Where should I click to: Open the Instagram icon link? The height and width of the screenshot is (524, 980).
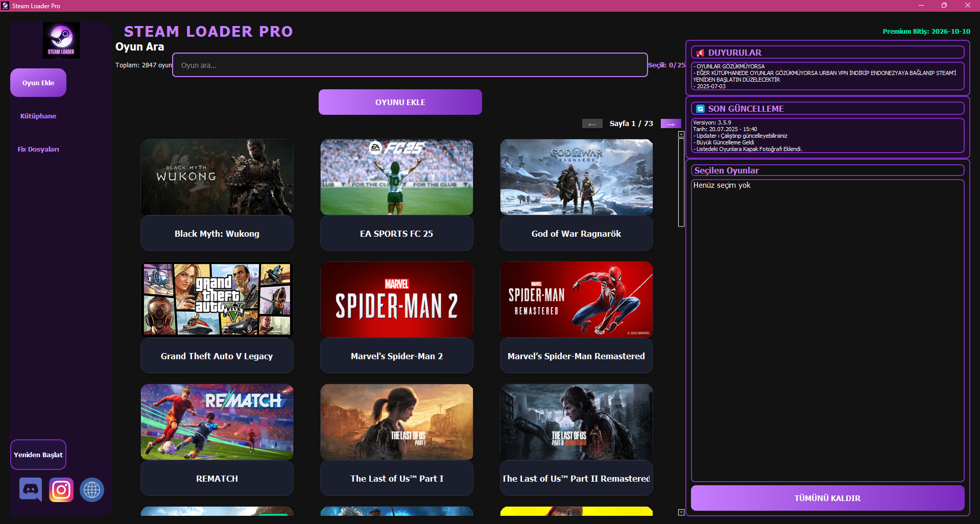point(61,490)
